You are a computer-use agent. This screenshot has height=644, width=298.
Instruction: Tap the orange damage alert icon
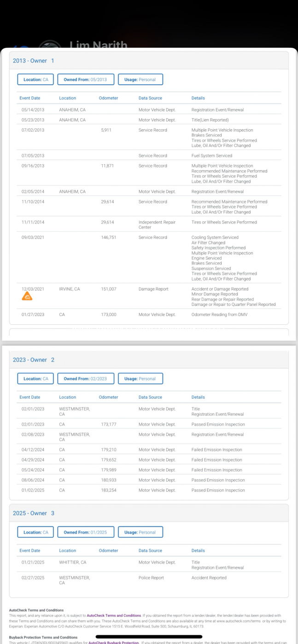pyautogui.click(x=28, y=297)
